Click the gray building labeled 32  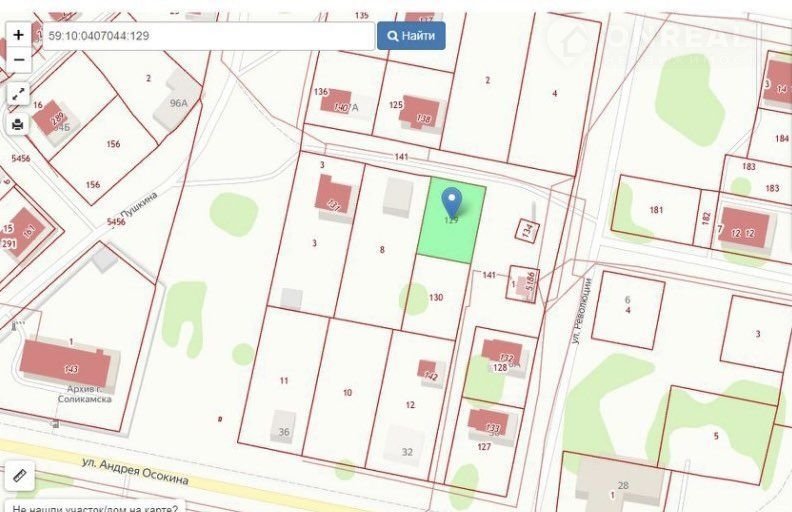406,448
